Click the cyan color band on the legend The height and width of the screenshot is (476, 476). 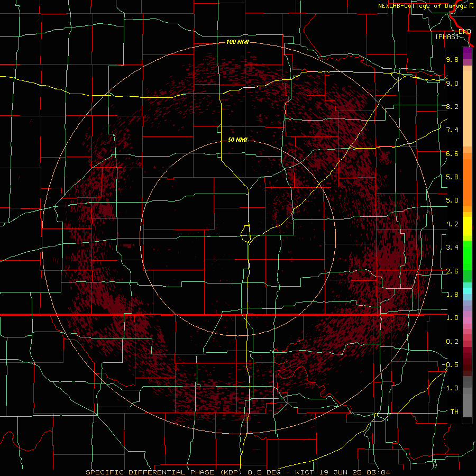[467, 291]
